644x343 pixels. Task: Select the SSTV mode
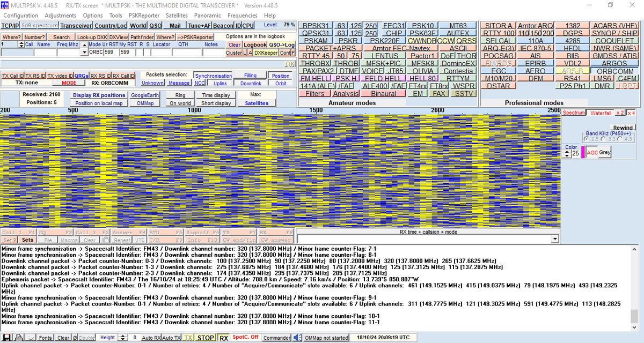[x=463, y=93]
